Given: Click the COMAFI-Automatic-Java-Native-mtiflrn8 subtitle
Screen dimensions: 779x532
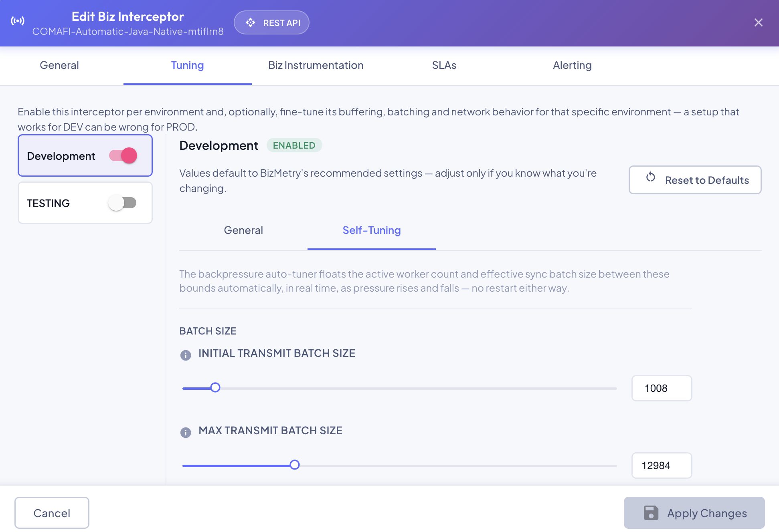Looking at the screenshot, I should pos(128,32).
